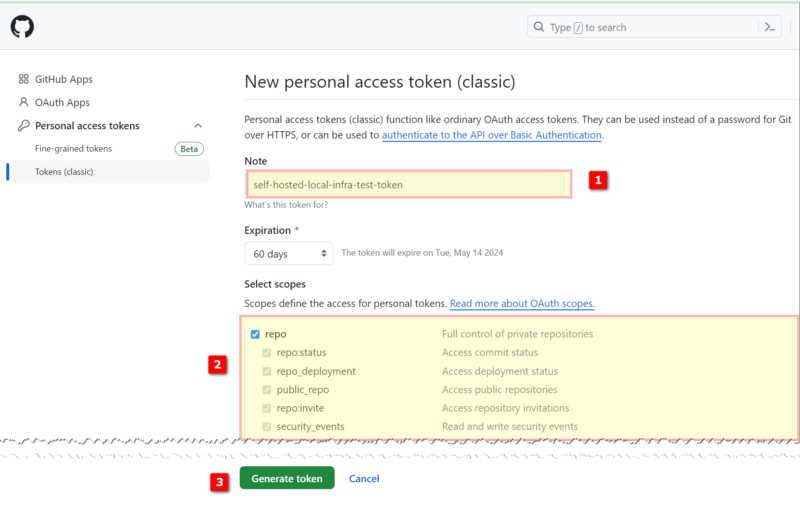Click the token expiry date text 'Tue, May 14 2024'
This screenshot has width=800, height=505.
click(469, 252)
